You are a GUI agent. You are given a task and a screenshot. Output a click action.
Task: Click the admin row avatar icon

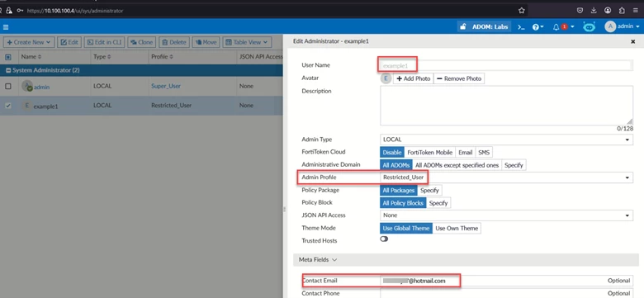[x=27, y=86]
